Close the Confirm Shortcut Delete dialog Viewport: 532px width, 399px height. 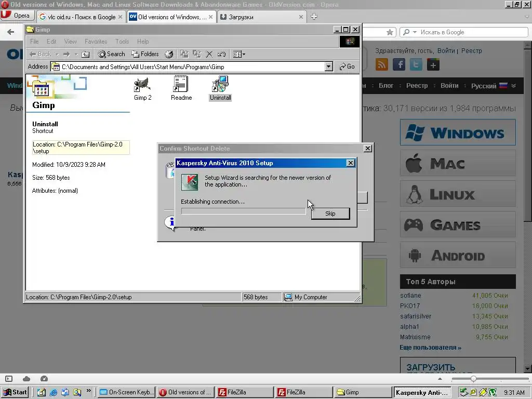pyautogui.click(x=368, y=149)
